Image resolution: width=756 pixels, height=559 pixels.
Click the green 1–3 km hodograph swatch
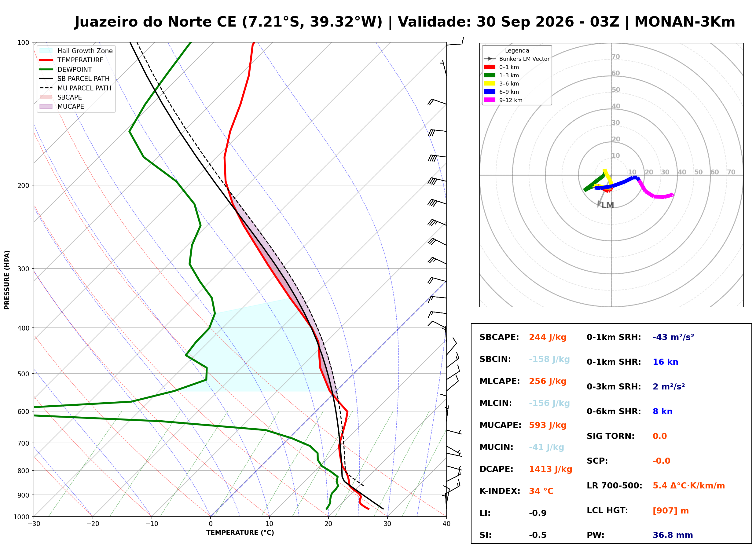point(490,75)
